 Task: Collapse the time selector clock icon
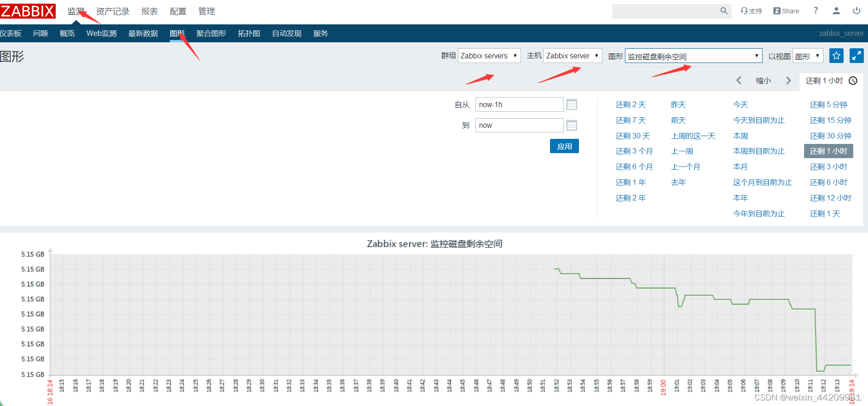pyautogui.click(x=853, y=80)
